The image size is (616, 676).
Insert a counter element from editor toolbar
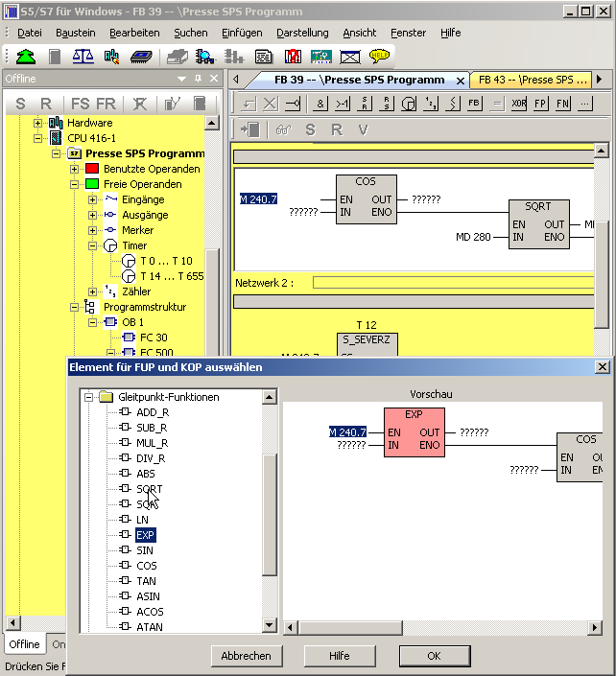click(x=431, y=104)
